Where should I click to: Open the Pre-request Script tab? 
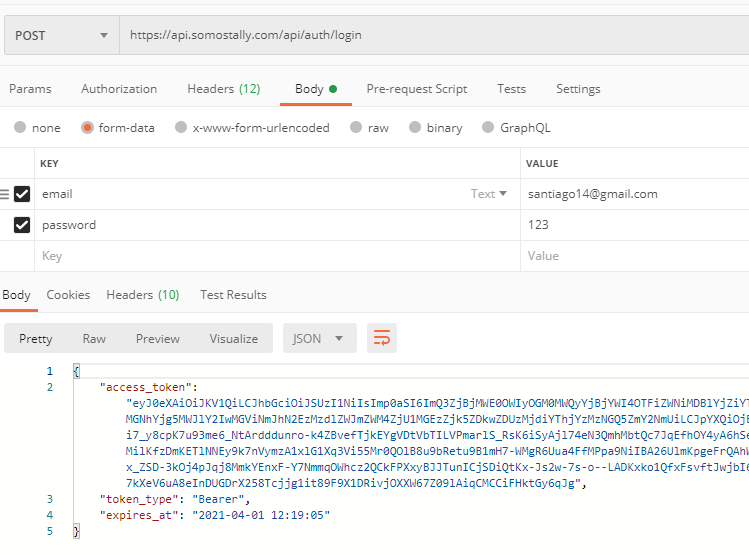pyautogui.click(x=416, y=89)
